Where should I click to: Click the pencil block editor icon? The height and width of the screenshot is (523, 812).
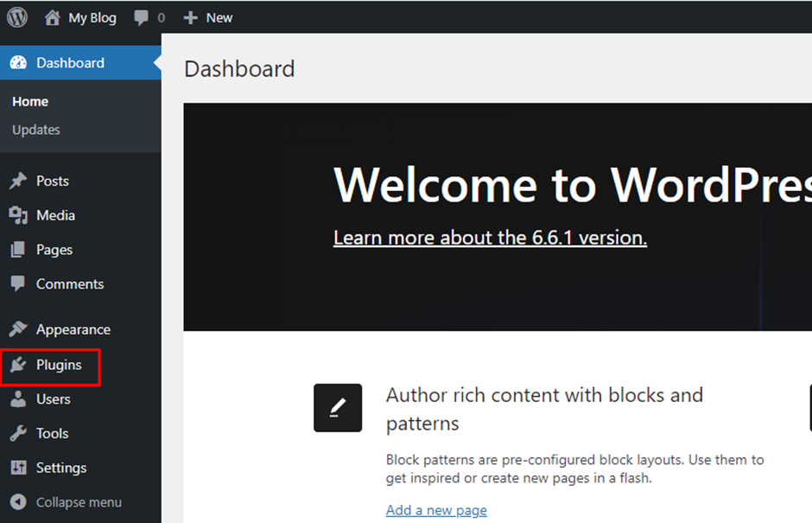click(x=338, y=407)
